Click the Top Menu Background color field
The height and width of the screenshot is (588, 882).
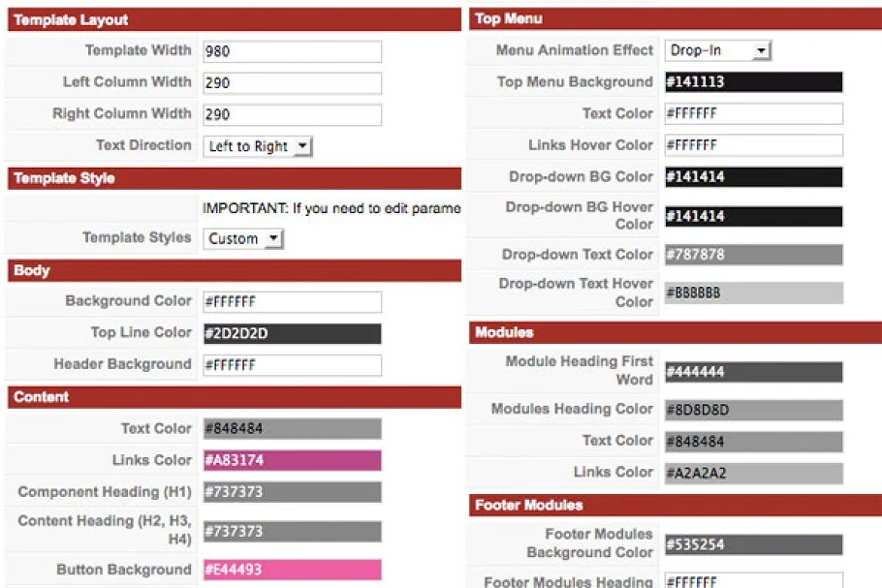click(x=753, y=82)
